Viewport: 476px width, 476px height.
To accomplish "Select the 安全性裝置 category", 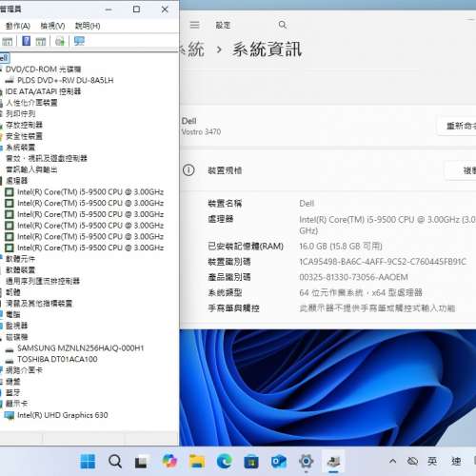I will 24,136.
